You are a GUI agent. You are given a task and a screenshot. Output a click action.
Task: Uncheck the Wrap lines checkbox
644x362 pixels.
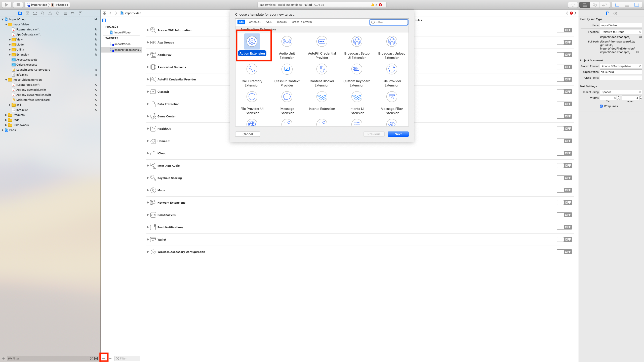pyautogui.click(x=601, y=106)
